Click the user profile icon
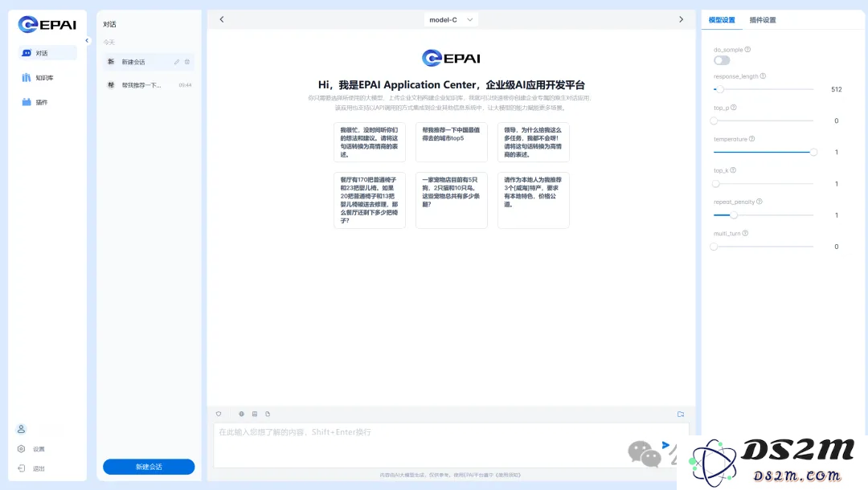The image size is (868, 490). click(21, 429)
